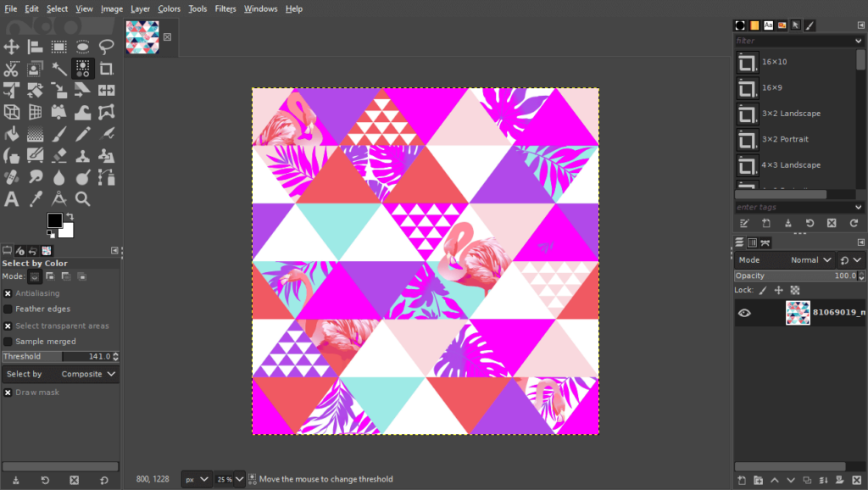Select the Move tool

[13, 47]
